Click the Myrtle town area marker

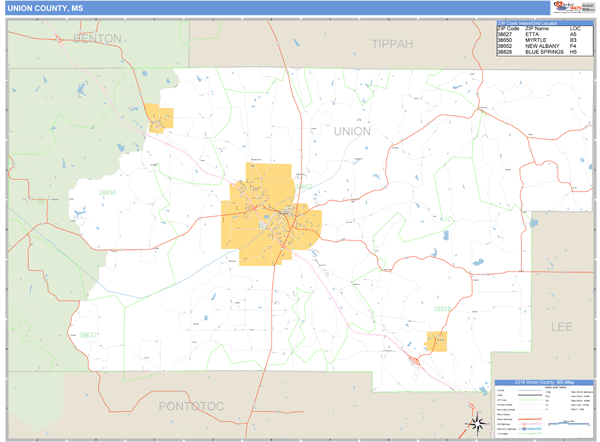pyautogui.click(x=159, y=117)
